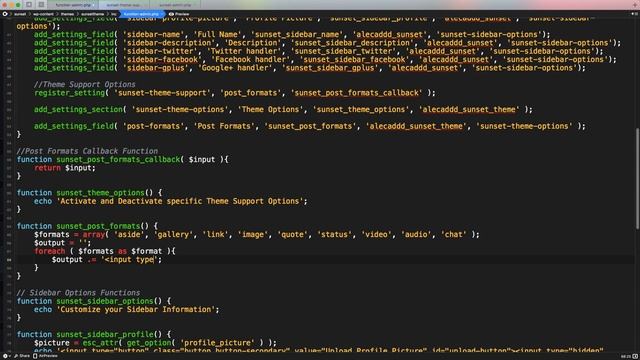
Task: Click function name 'sunset_sidebar_profile()'
Action: pos(109,334)
